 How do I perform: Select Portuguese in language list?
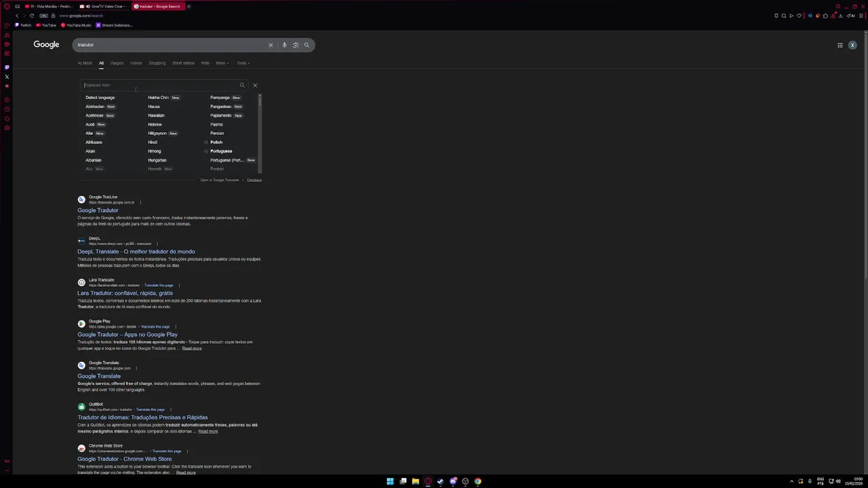point(221,151)
